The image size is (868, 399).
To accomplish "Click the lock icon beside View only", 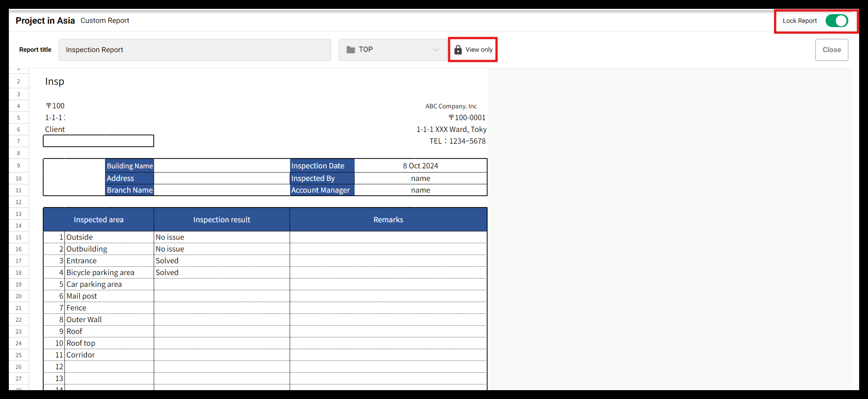I will pyautogui.click(x=458, y=50).
